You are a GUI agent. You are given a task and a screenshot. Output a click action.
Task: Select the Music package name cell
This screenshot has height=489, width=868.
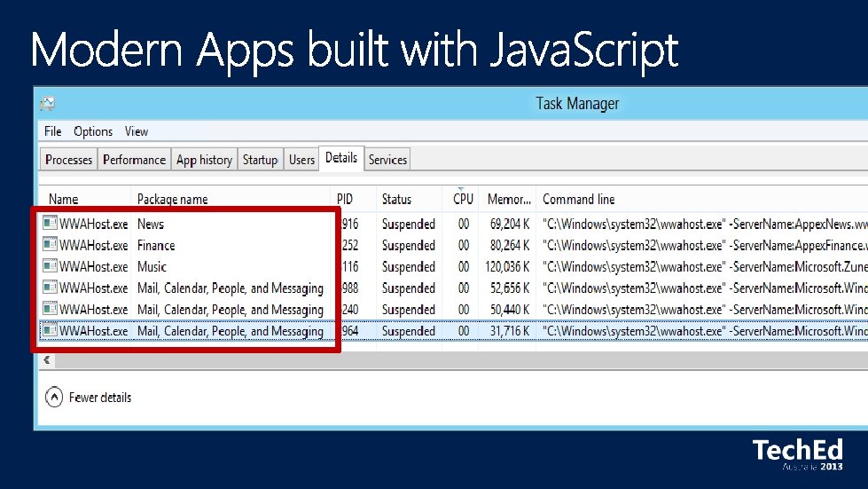pos(152,266)
